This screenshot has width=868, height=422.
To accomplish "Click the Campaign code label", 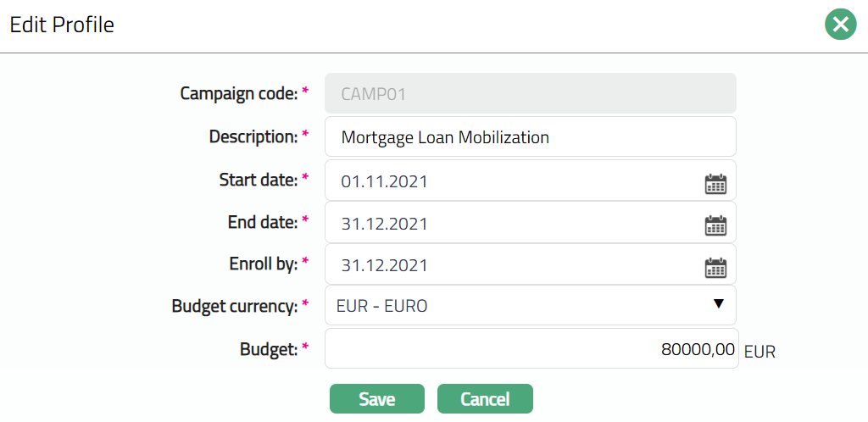I will coord(237,93).
